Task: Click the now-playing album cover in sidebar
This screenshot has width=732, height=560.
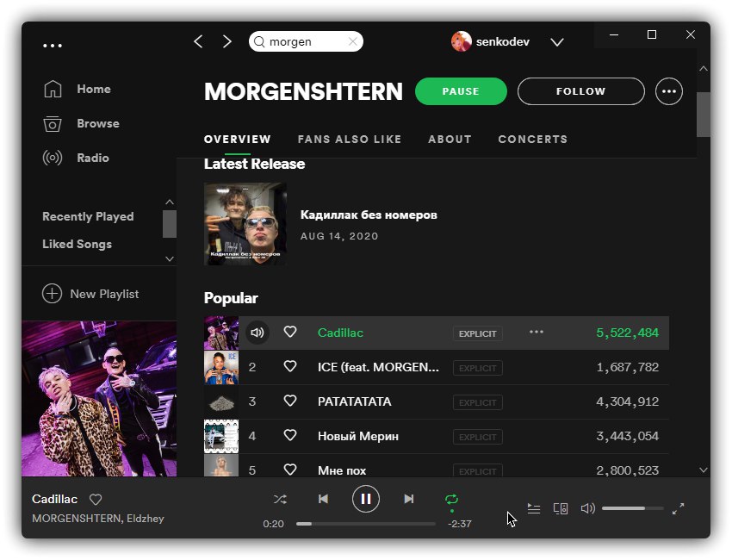Action: [x=99, y=398]
